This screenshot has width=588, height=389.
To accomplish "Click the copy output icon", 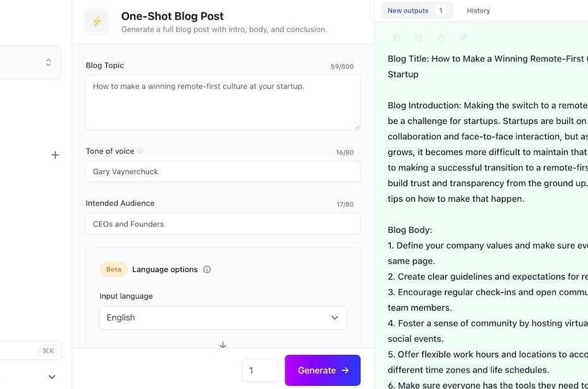I will (x=396, y=37).
